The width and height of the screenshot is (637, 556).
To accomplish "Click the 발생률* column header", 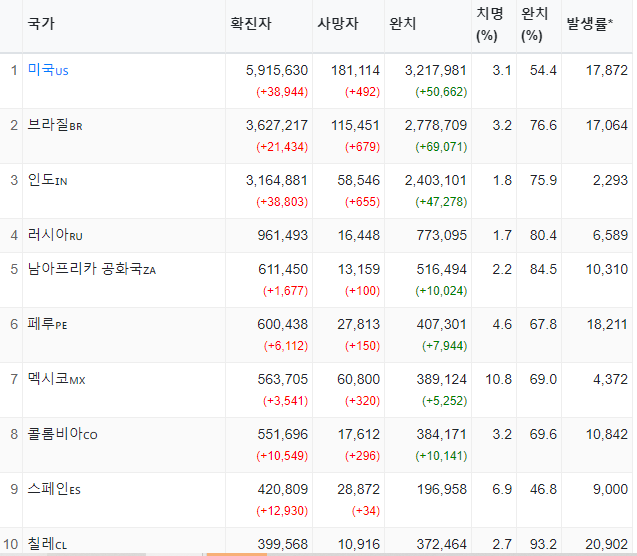I will pyautogui.click(x=589, y=23).
